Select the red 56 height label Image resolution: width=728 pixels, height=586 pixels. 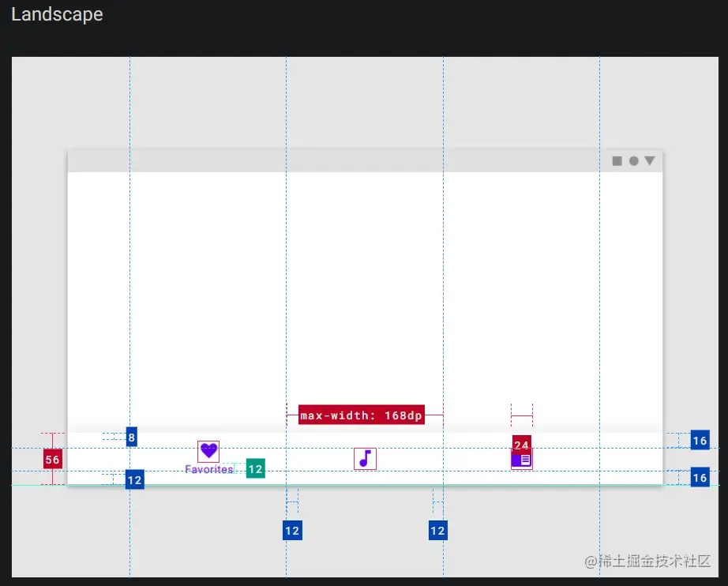tap(52, 460)
